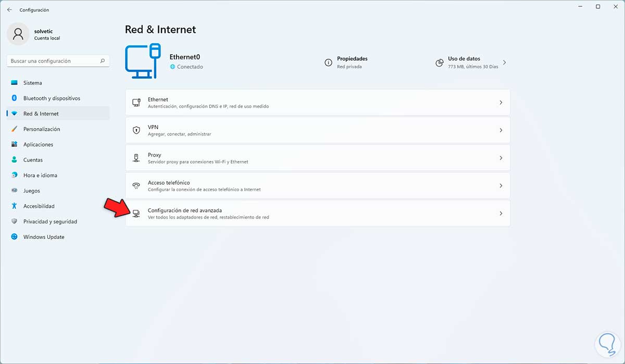625x364 pixels.
Task: Open the Acceso telefónico row chevron
Action: tap(501, 185)
